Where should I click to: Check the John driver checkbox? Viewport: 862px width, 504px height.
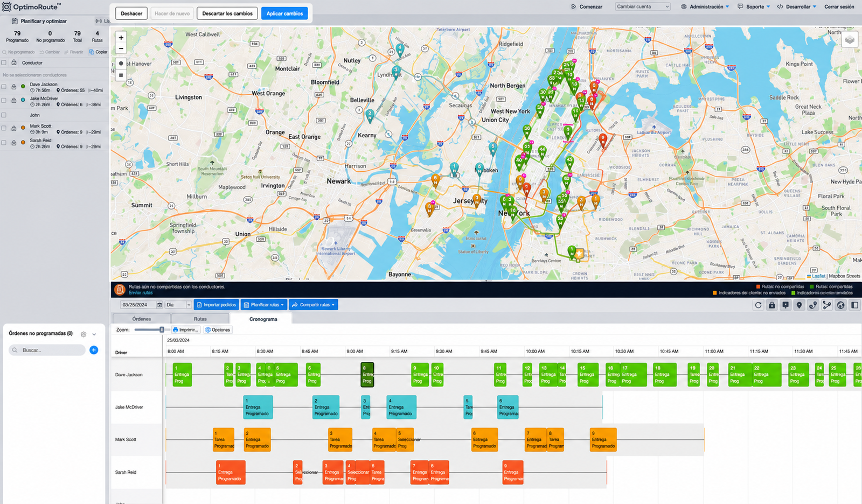[x=4, y=115]
